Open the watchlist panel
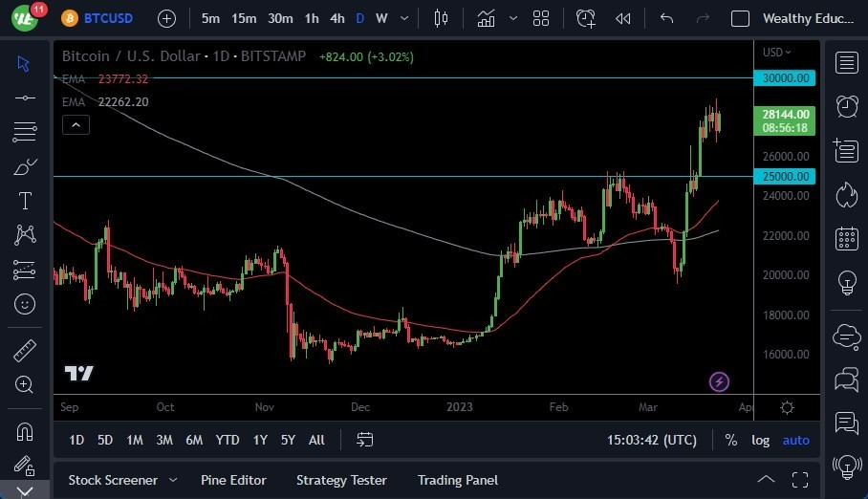The height and width of the screenshot is (499, 868). (x=846, y=62)
